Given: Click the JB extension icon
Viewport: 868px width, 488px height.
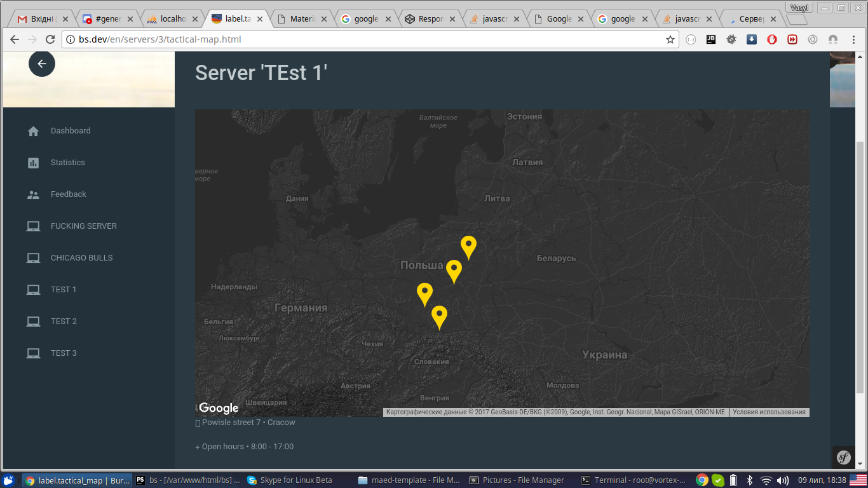Looking at the screenshot, I should 711,39.
